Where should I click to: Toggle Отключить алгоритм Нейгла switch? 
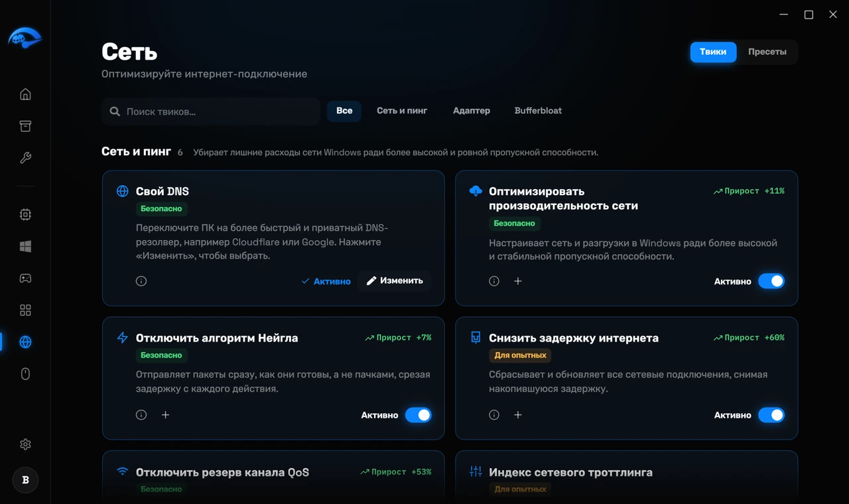[x=419, y=415]
